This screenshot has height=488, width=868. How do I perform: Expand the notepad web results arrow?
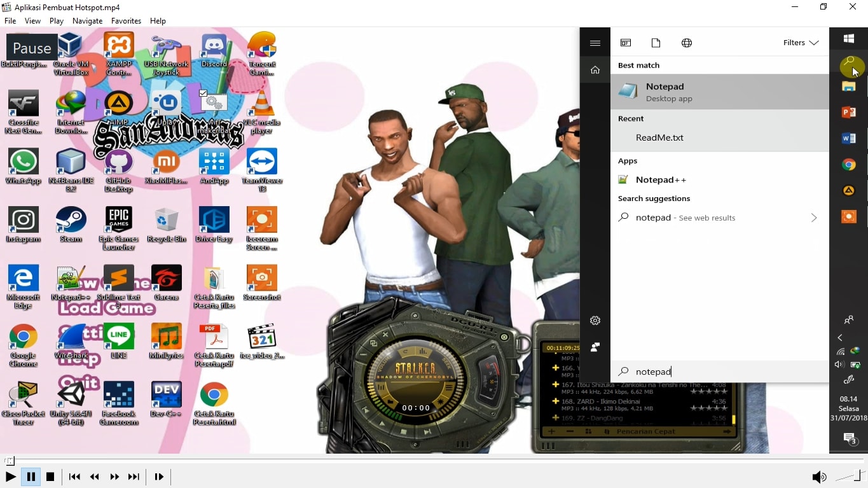pyautogui.click(x=814, y=218)
